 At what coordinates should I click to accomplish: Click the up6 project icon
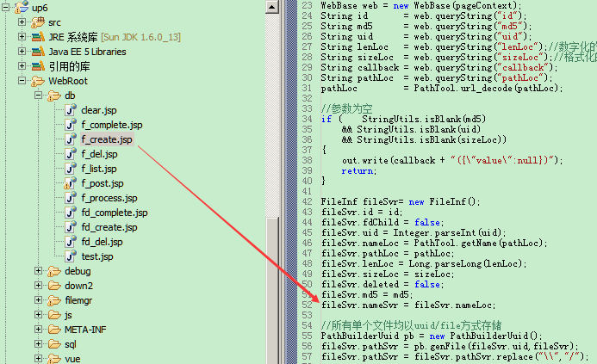tap(22, 7)
